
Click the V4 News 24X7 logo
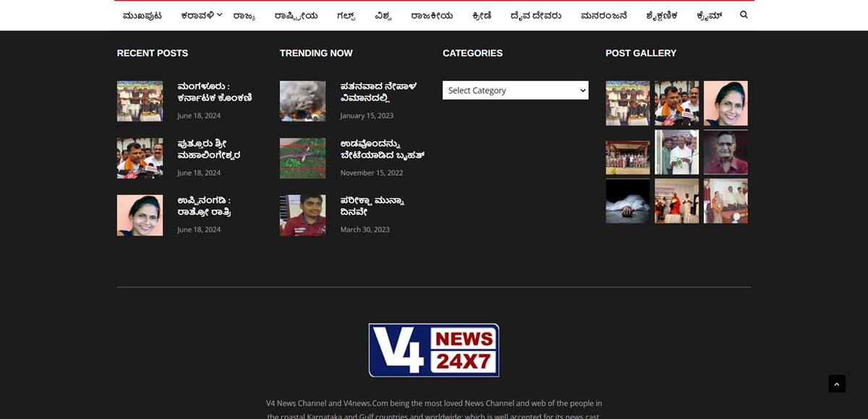(434, 350)
